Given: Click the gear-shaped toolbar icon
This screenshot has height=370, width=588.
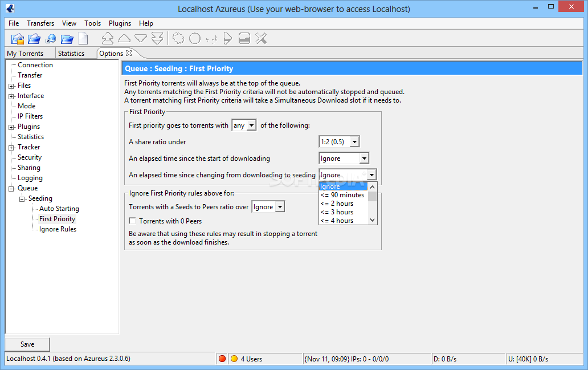Looking at the screenshot, I should (x=178, y=38).
